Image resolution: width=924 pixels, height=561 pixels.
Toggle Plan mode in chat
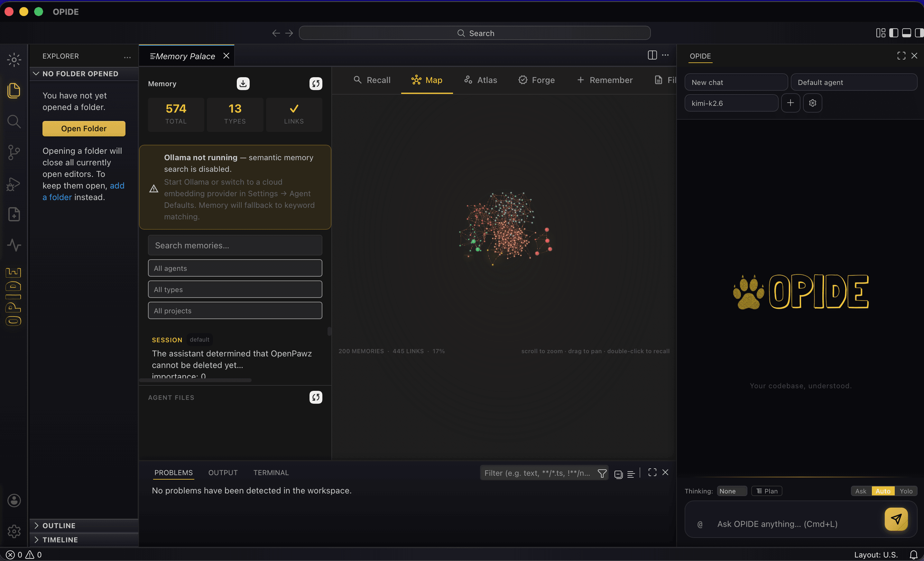pyautogui.click(x=766, y=491)
